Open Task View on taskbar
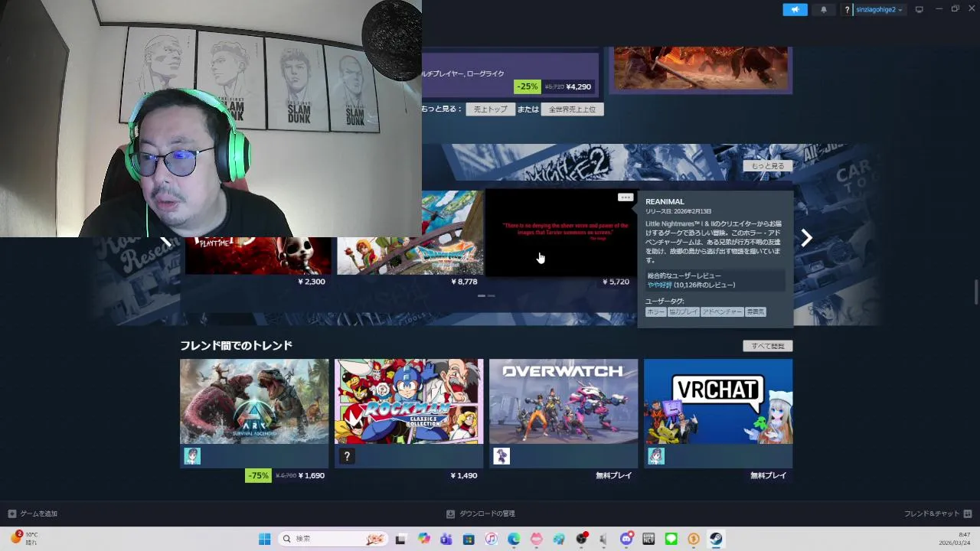980x551 pixels. (x=400, y=539)
